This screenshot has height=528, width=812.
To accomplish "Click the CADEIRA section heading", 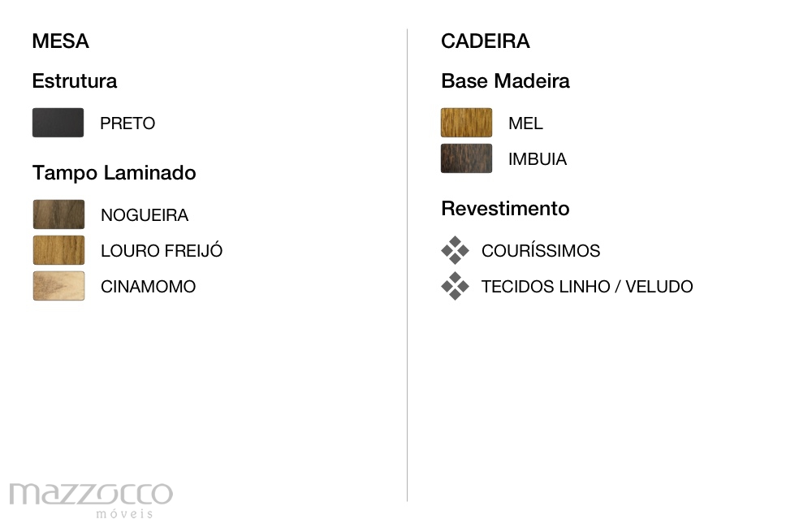I will pyautogui.click(x=486, y=41).
